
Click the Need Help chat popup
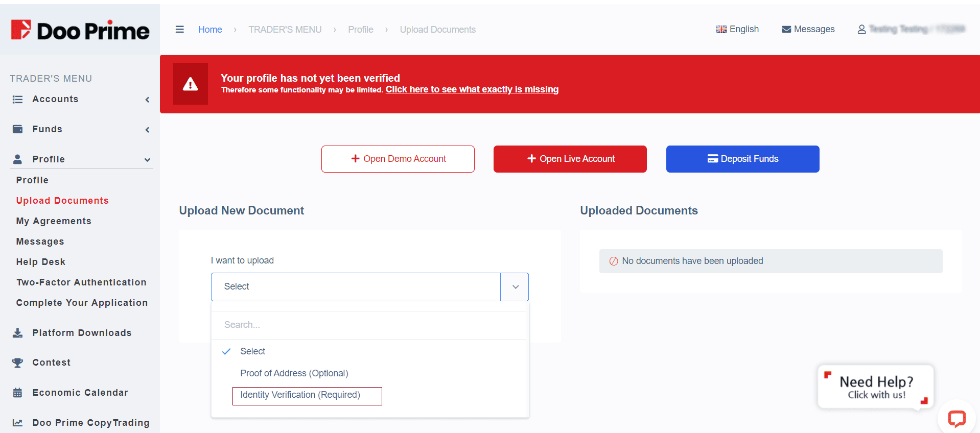[876, 387]
